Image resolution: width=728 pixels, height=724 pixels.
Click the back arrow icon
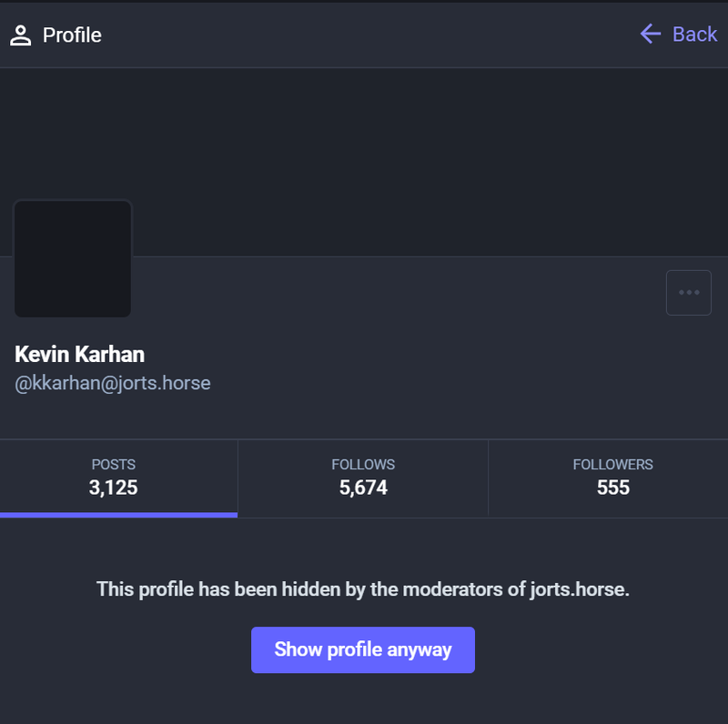pos(650,35)
